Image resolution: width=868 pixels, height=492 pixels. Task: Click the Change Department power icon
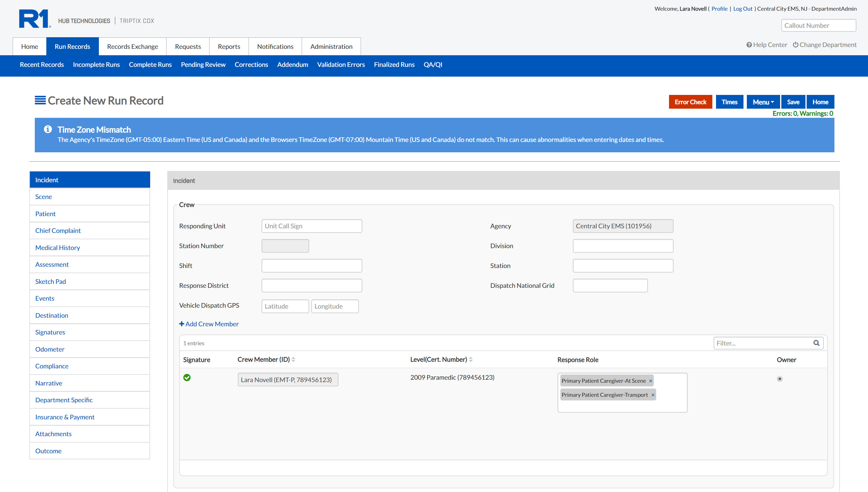coord(796,45)
